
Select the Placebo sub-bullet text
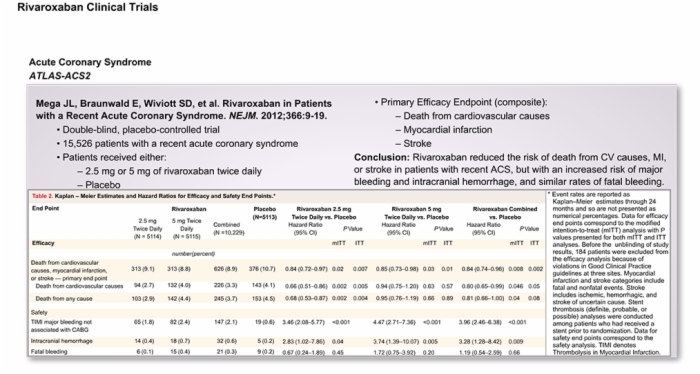(x=99, y=185)
